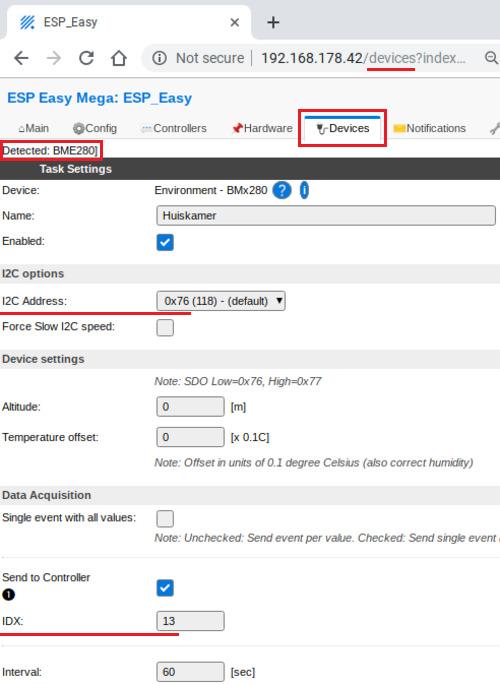Click the 'Data Acquisition' section header
This screenshot has width=500, height=684.
47,495
